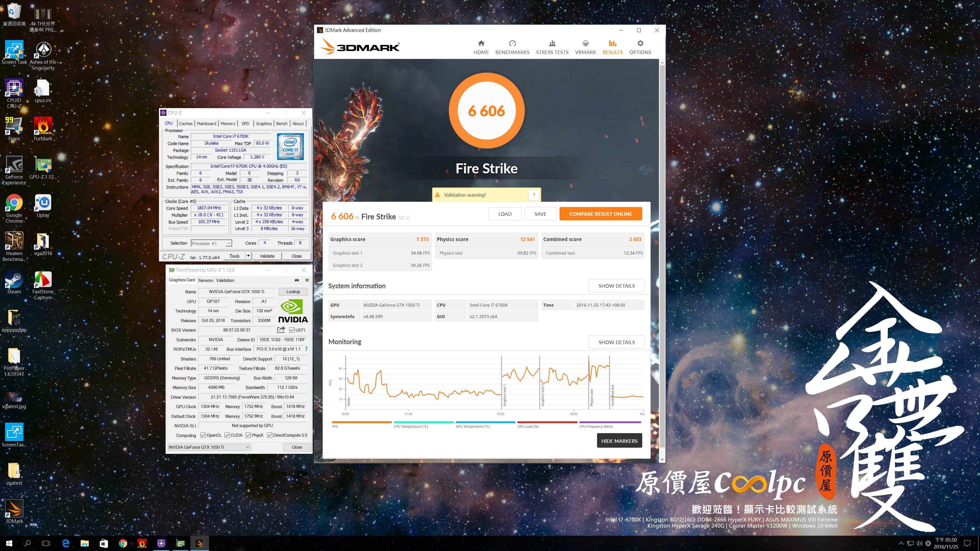Toggle the CUDA checkbox in GPU-Z

coord(227,435)
